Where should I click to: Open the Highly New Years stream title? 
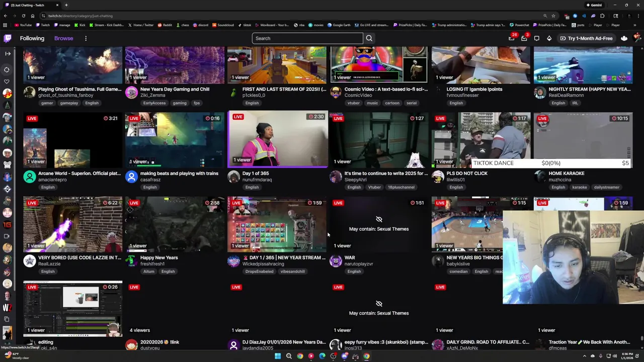[159, 258]
